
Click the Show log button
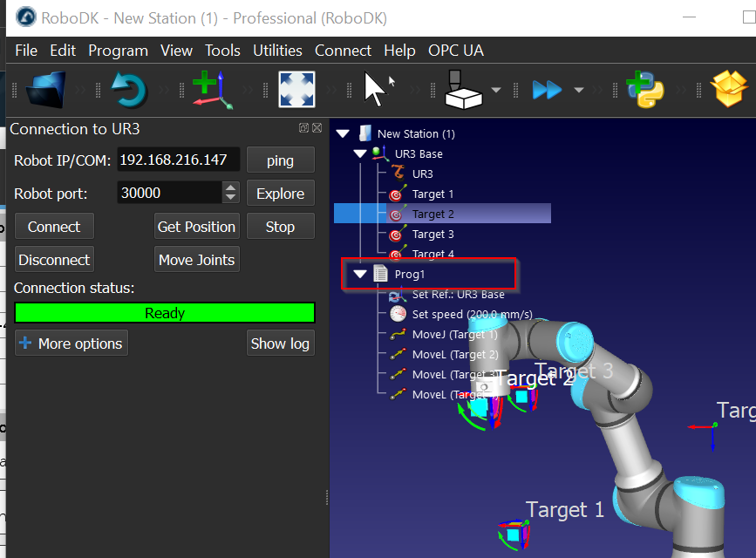280,344
